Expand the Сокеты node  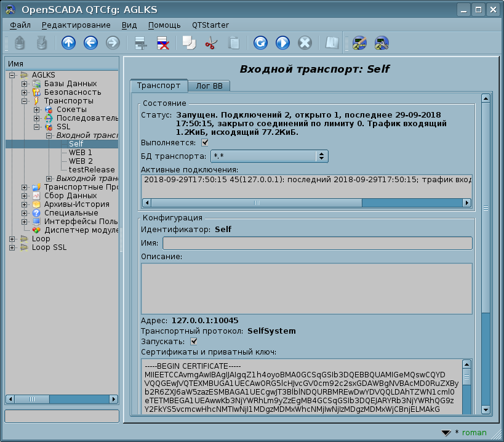coord(37,110)
